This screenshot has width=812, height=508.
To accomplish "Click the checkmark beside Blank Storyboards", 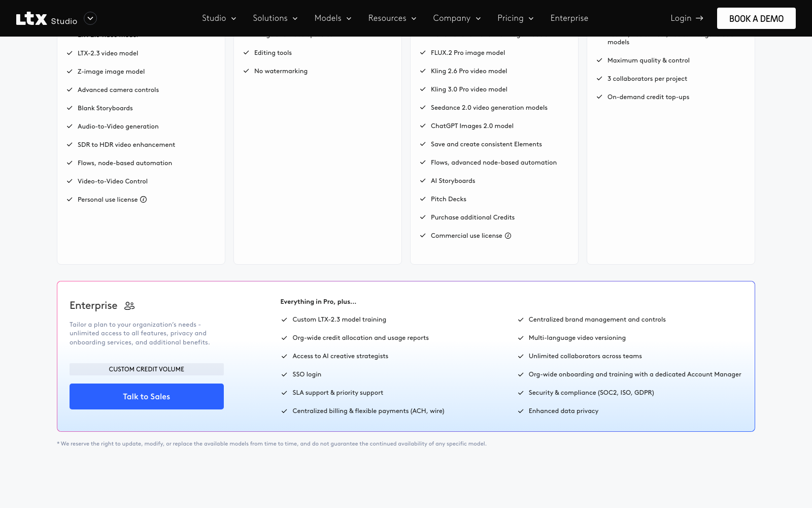I will (70, 108).
